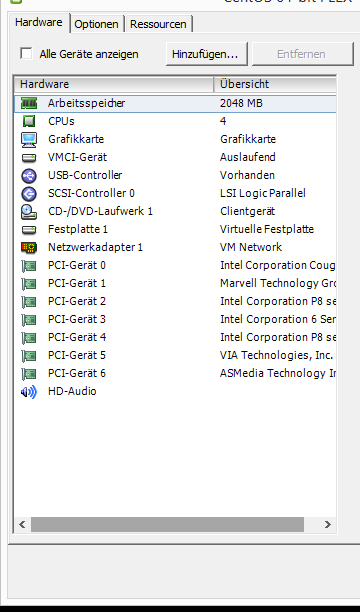Select the PCI-Gerät 6 row label
Viewport: 360px width, 612px height.
pyautogui.click(x=77, y=373)
